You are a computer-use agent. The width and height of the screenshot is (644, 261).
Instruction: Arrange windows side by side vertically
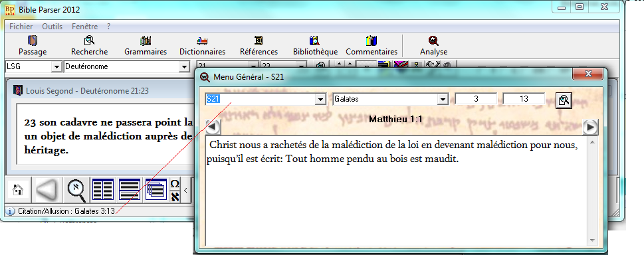[x=103, y=190]
